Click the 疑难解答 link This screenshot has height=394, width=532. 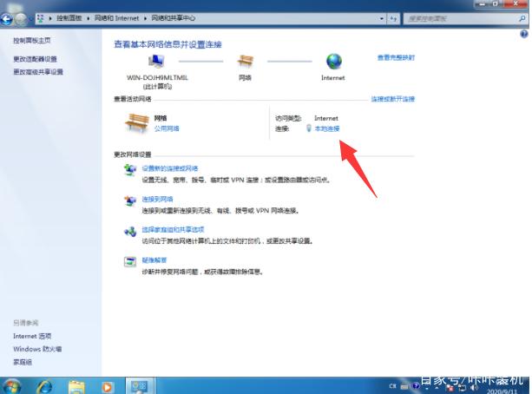tap(154, 260)
